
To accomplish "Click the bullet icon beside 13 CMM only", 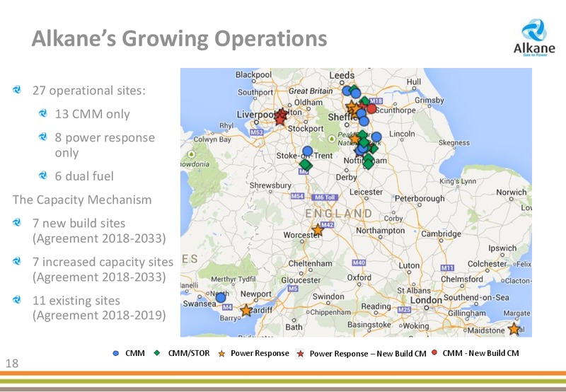I will (43, 113).
